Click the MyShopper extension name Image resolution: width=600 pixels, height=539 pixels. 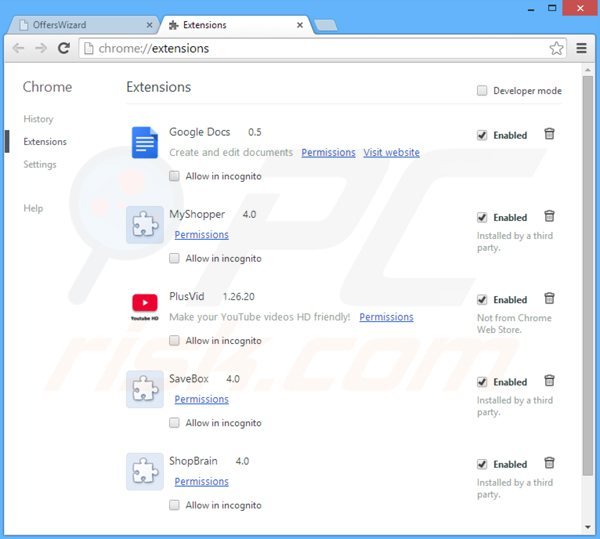(x=197, y=214)
